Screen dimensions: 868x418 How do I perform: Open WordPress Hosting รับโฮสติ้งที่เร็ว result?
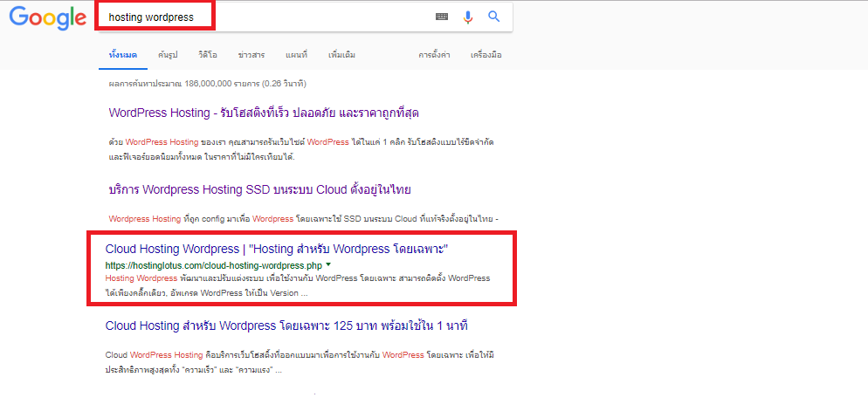click(x=264, y=113)
